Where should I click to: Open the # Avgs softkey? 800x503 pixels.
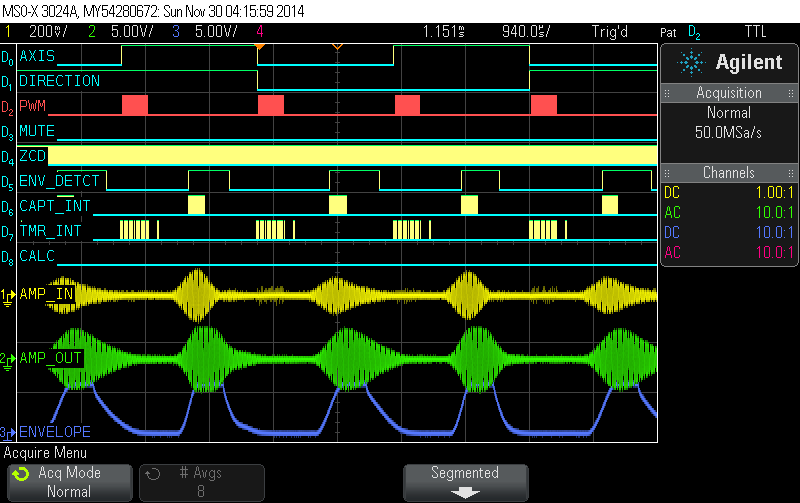[204, 482]
